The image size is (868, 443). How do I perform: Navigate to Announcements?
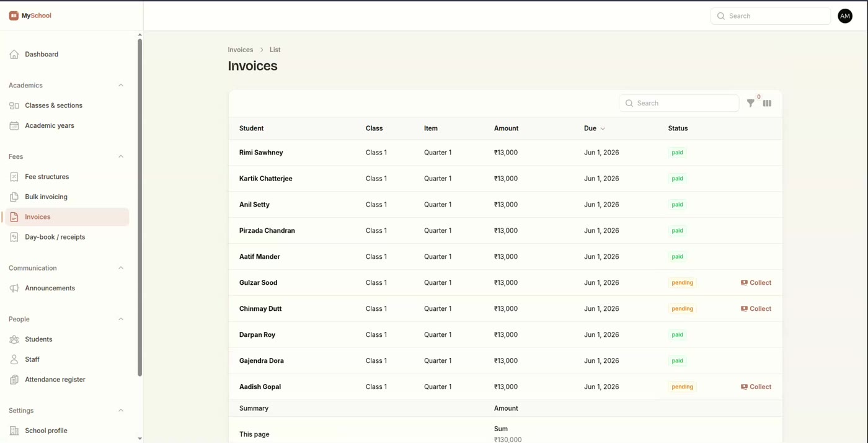pos(66,289)
